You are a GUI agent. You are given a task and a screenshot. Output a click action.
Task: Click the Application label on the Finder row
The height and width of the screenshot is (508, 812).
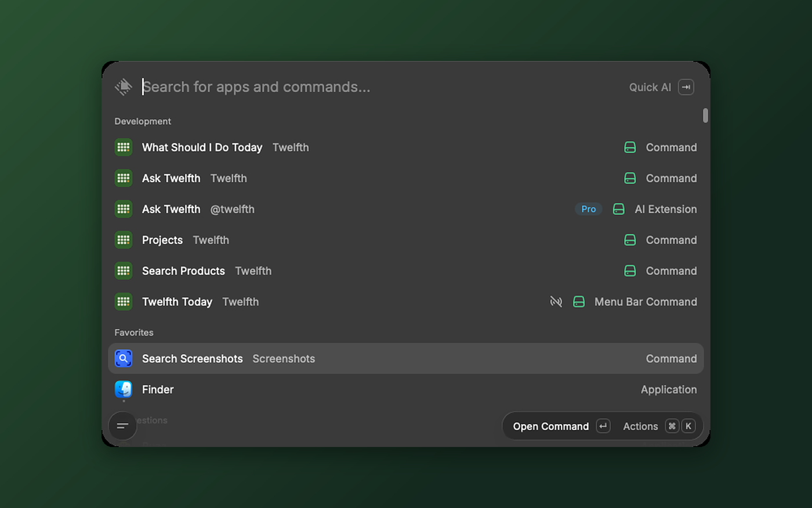[669, 390]
